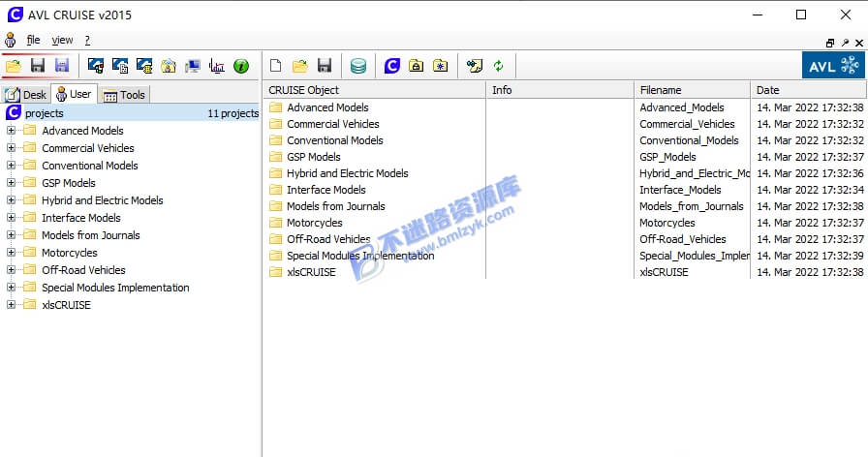This screenshot has width=868, height=457.
Task: Expand the Models from Journals tree node
Action: click(11, 235)
